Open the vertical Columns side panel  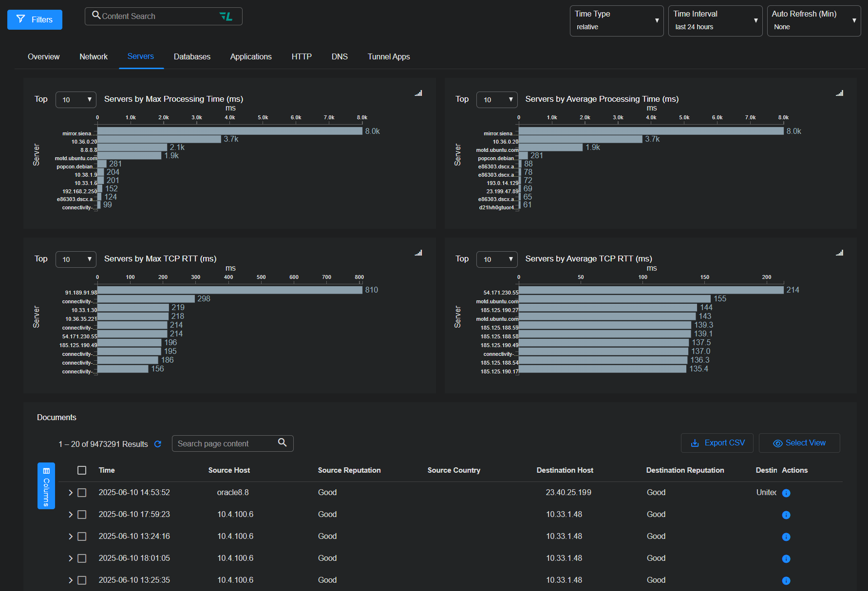click(x=46, y=485)
